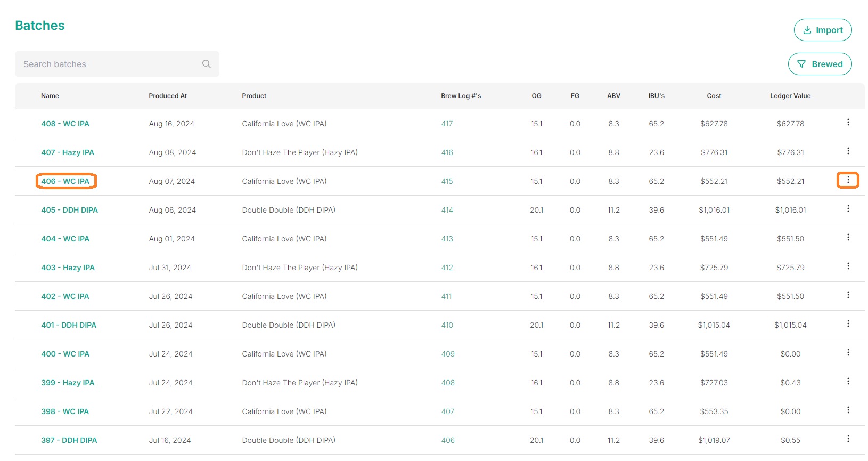Open the Brewed filter dropdown
Image resolution: width=868 pixels, height=461 pixels.
click(820, 64)
